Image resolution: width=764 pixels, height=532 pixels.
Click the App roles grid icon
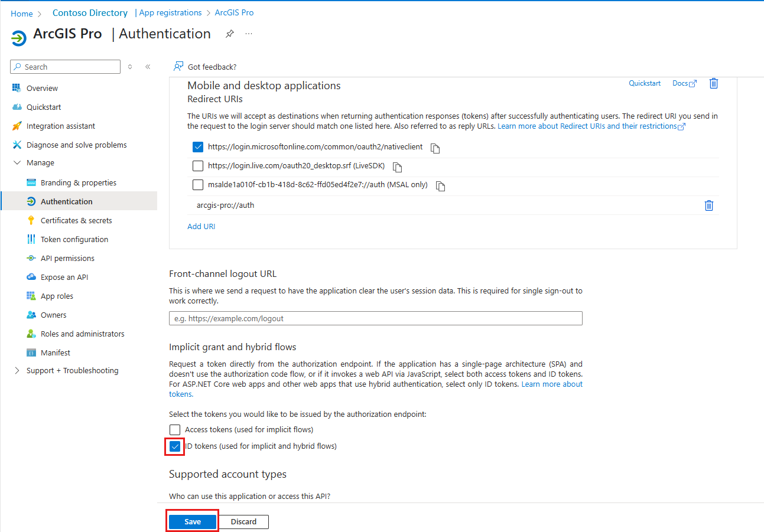[x=31, y=296]
